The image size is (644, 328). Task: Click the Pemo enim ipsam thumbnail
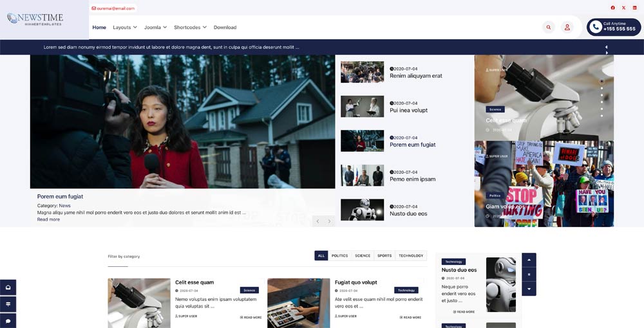pyautogui.click(x=362, y=176)
